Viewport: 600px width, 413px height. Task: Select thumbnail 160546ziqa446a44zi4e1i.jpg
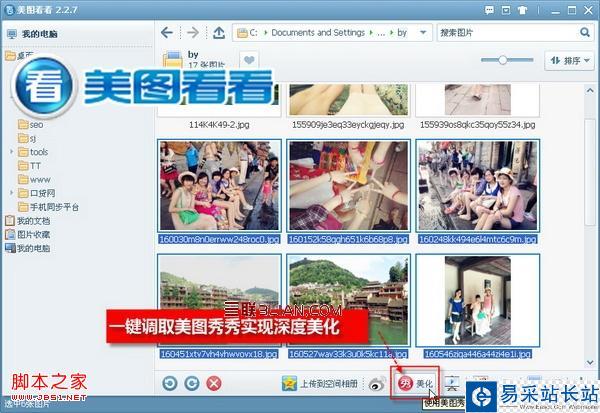pyautogui.click(x=478, y=300)
